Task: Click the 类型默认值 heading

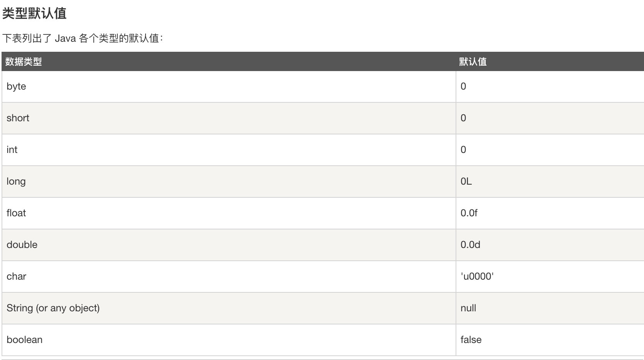Action: click(34, 14)
